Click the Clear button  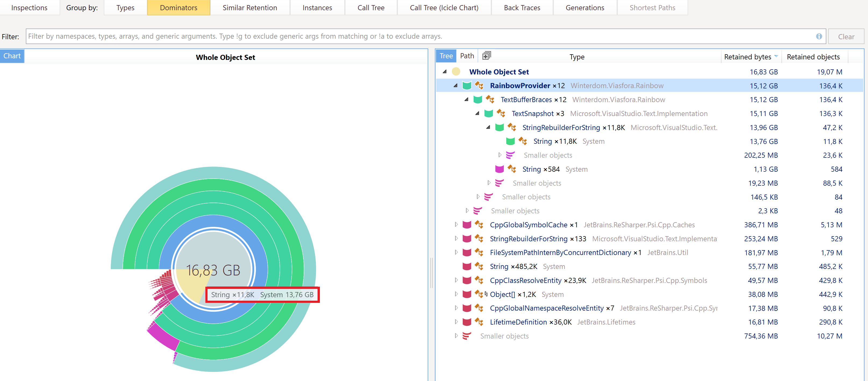pos(846,36)
